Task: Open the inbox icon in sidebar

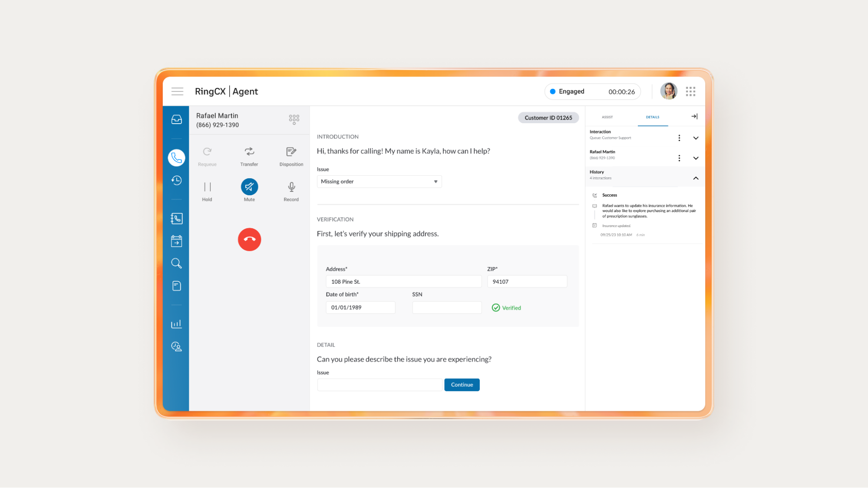Action: [x=176, y=119]
